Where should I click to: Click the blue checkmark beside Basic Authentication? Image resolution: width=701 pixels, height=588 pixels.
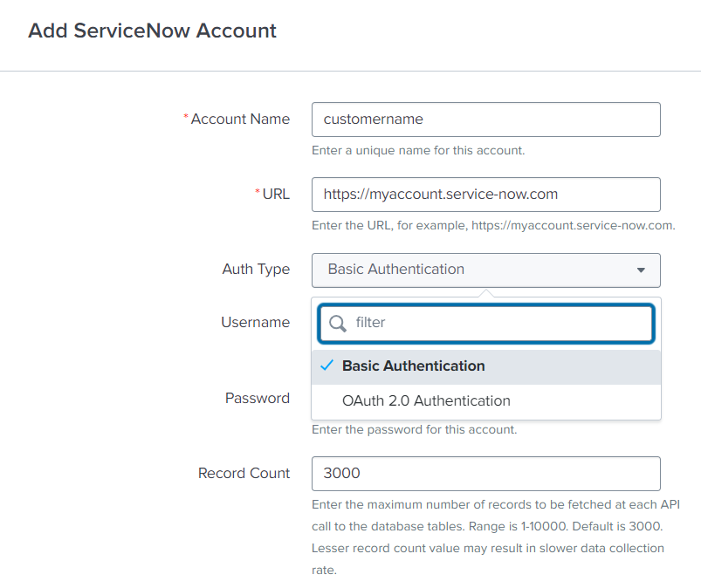pyautogui.click(x=326, y=366)
